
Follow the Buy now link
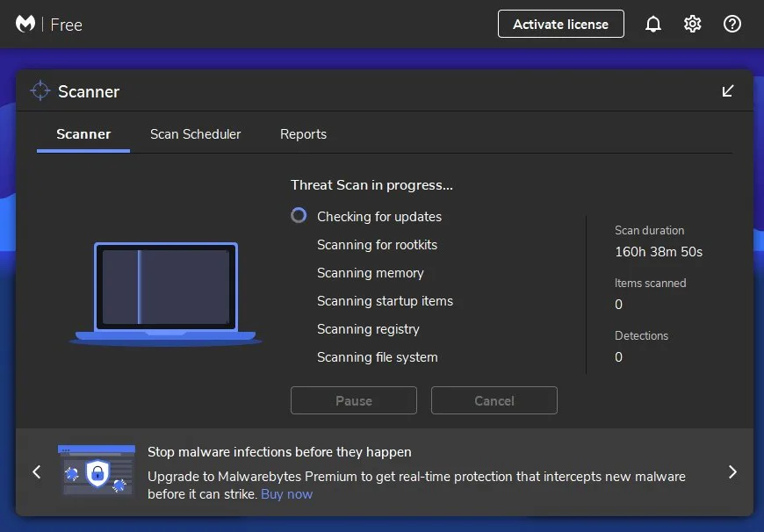[286, 494]
